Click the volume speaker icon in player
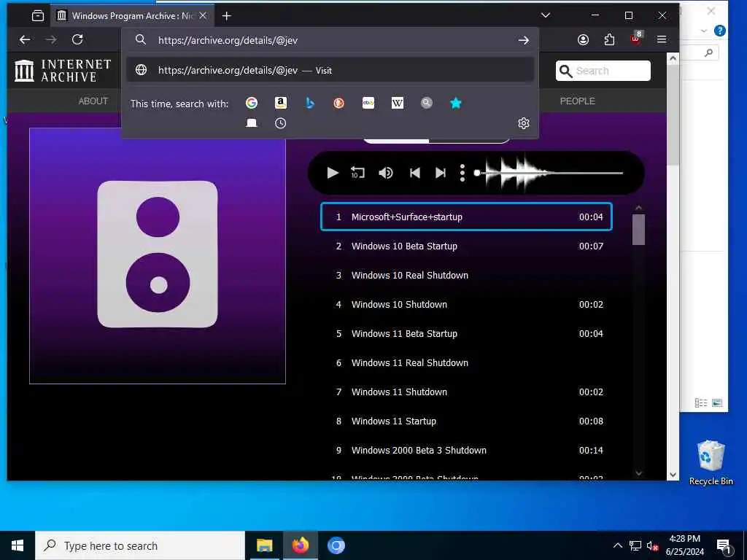The image size is (747, 560). [x=385, y=173]
